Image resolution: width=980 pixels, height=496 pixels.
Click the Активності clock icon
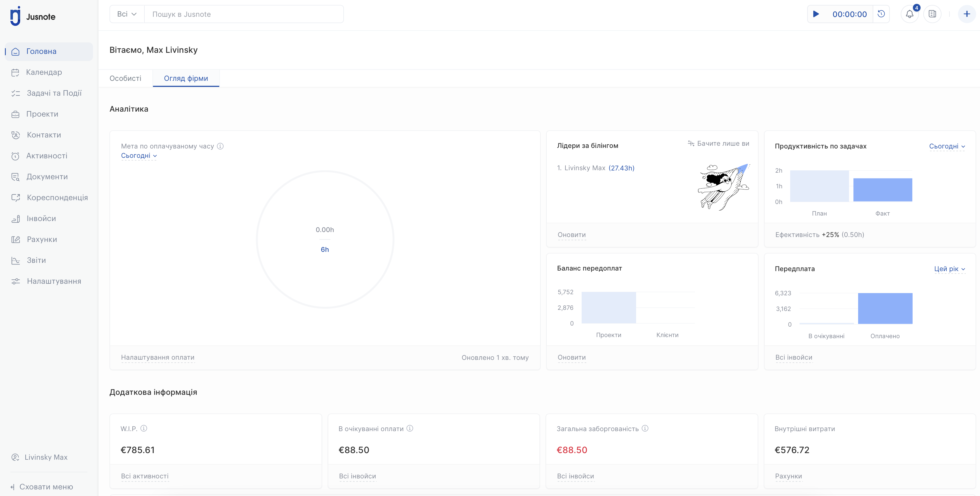pos(15,156)
